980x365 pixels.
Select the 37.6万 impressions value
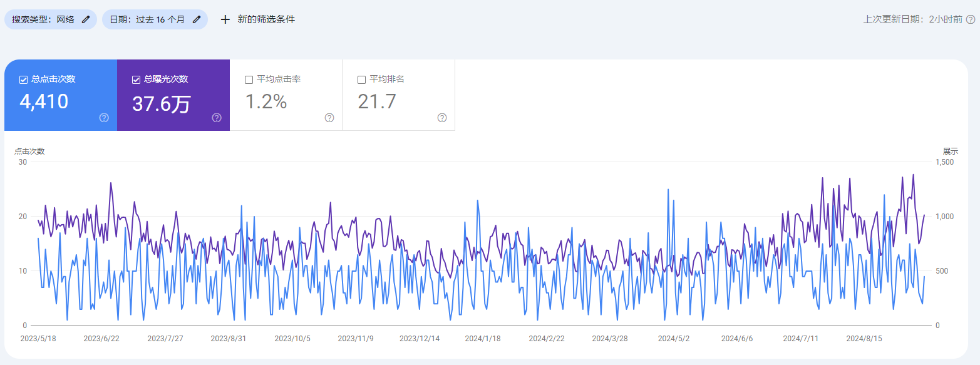coord(161,103)
